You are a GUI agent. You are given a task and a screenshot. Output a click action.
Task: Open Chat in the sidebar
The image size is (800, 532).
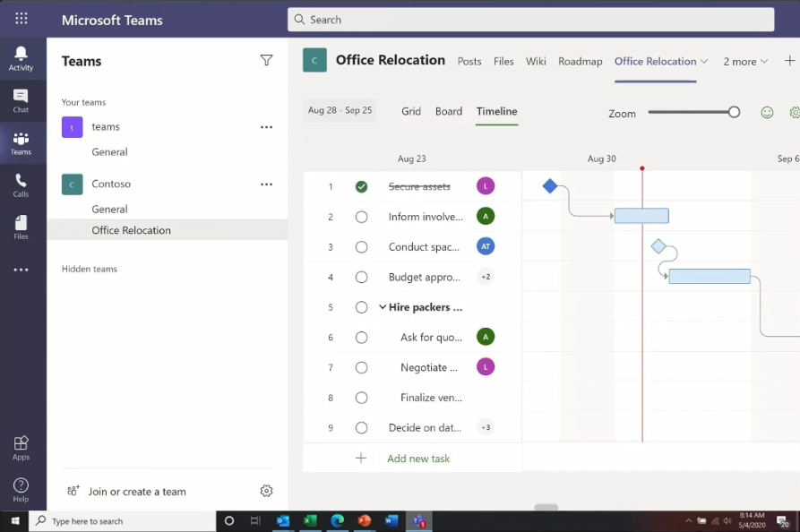coord(21,100)
